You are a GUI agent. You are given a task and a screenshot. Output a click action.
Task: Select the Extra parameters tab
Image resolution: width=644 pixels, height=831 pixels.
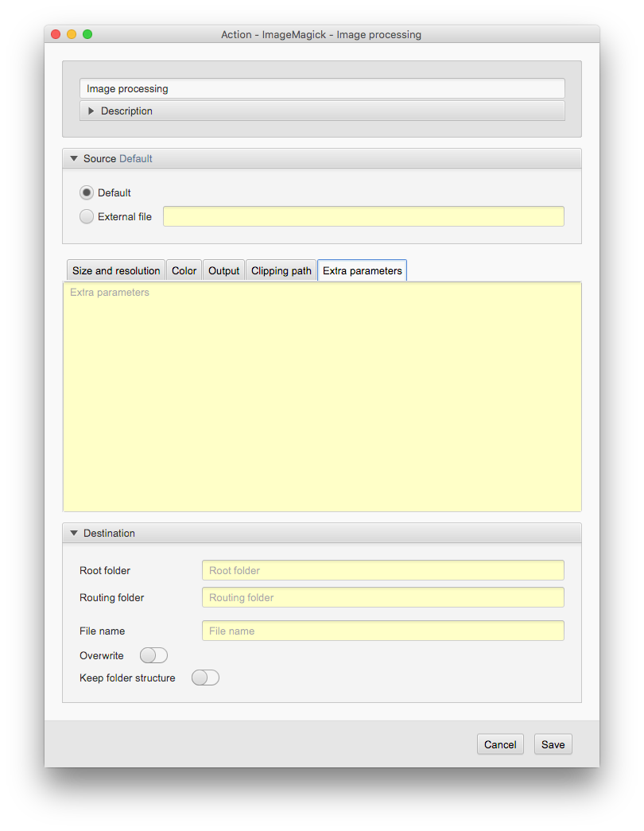362,270
